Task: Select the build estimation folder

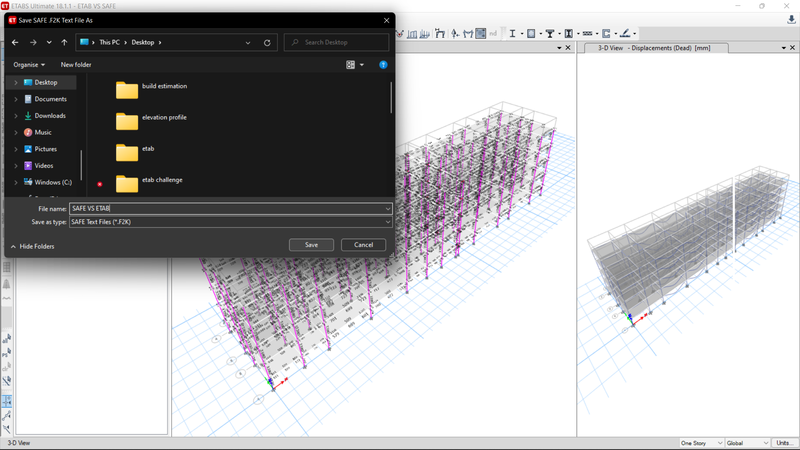Action: (x=152, y=90)
